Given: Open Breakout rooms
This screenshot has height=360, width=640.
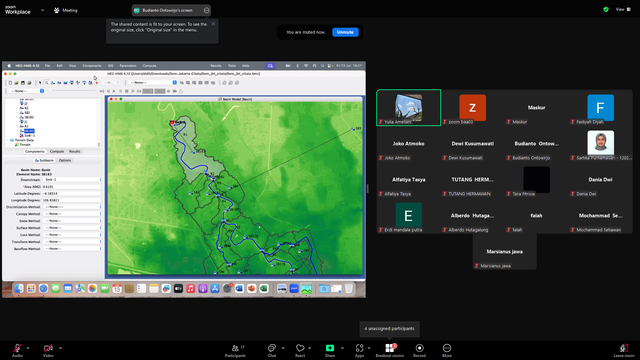Looking at the screenshot, I should [x=389, y=350].
